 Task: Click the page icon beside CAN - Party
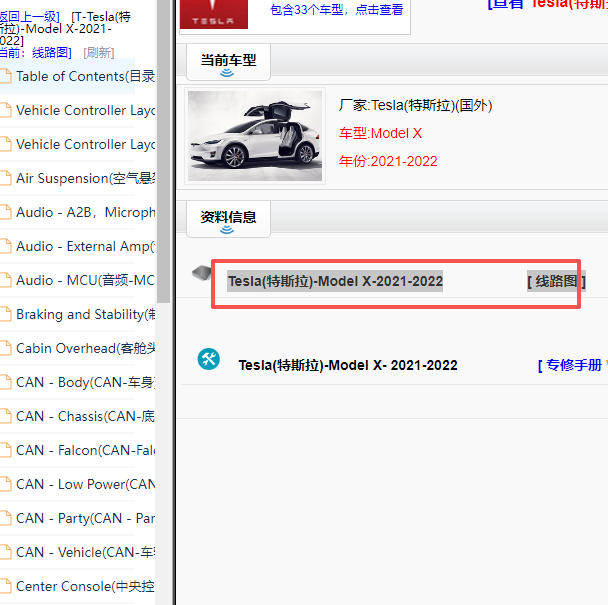pyautogui.click(x=5, y=518)
